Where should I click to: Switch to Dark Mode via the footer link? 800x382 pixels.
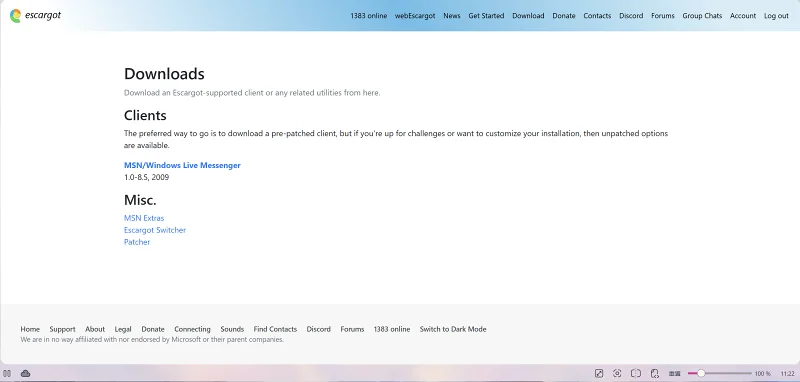[453, 329]
